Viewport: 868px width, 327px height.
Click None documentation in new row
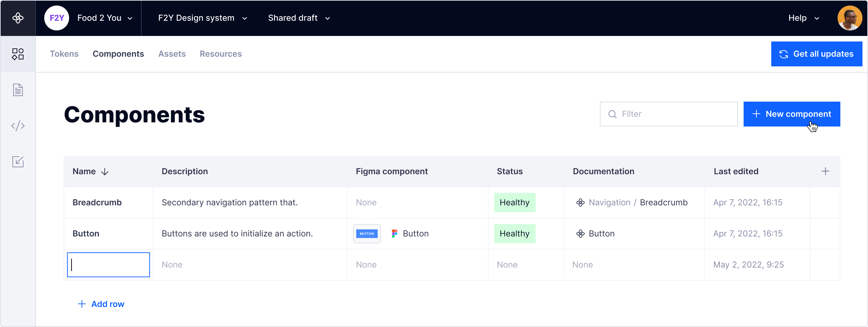583,265
